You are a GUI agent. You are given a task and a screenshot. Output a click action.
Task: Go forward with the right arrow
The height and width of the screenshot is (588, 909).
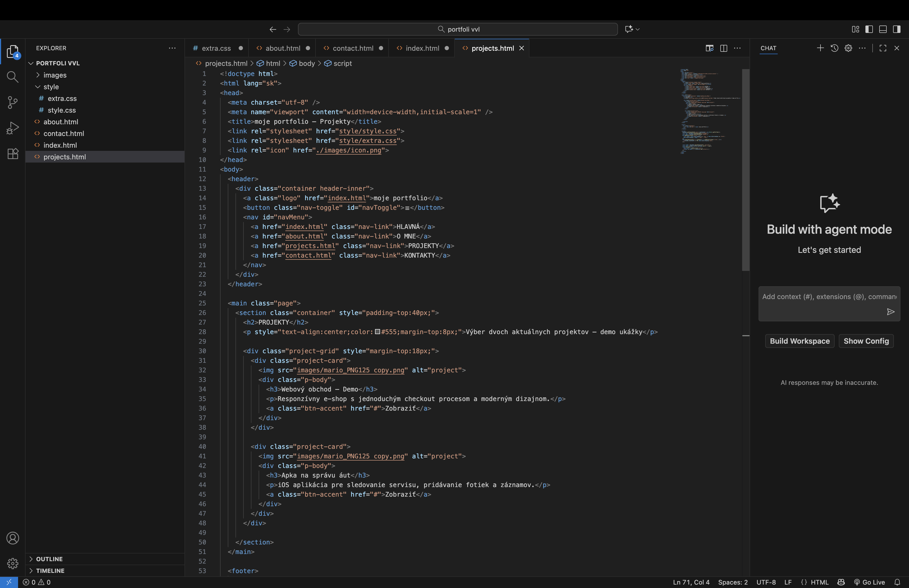tap(287, 29)
